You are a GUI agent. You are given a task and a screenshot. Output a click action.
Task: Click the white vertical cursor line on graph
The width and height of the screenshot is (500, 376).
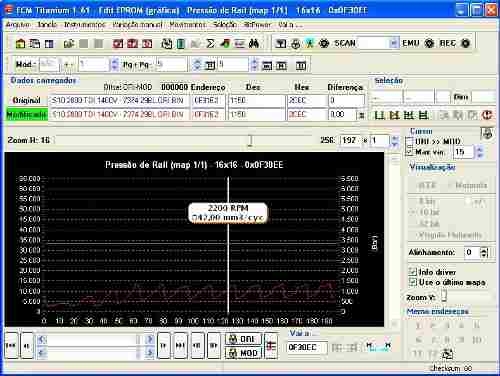(x=228, y=245)
